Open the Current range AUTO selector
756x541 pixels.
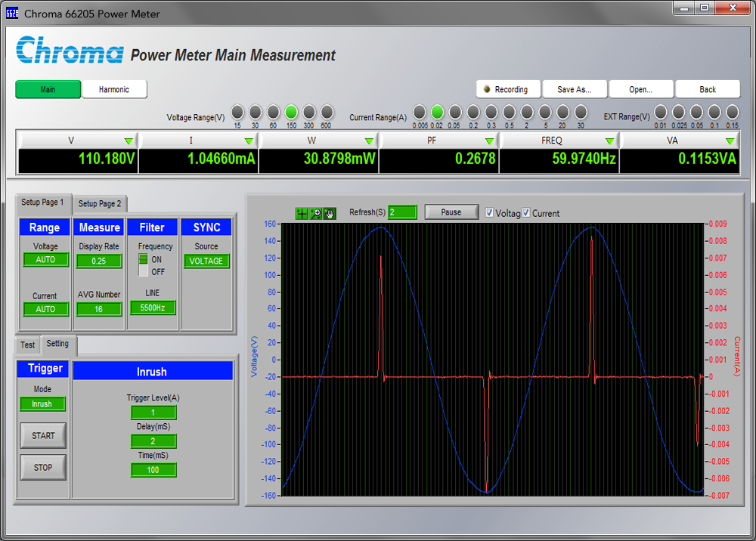click(46, 309)
